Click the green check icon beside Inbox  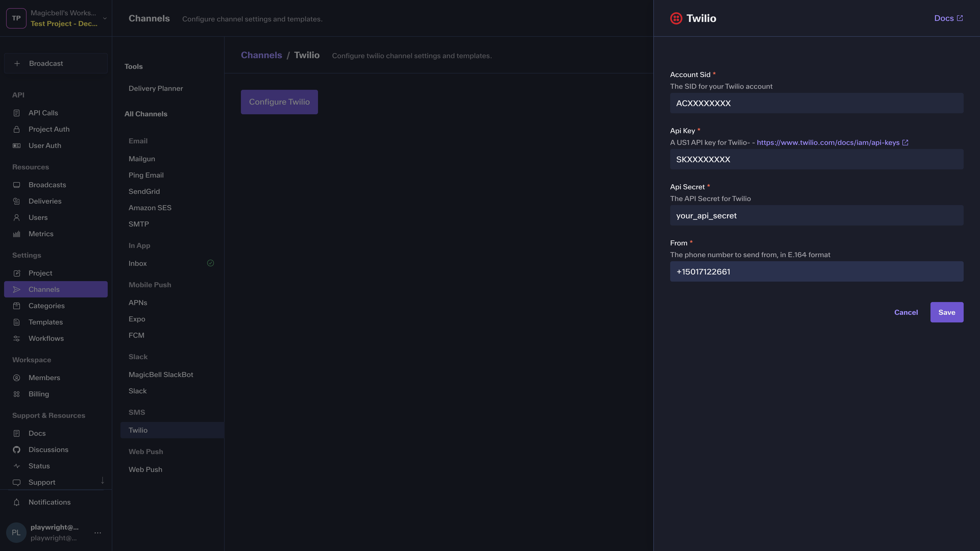tap(210, 263)
